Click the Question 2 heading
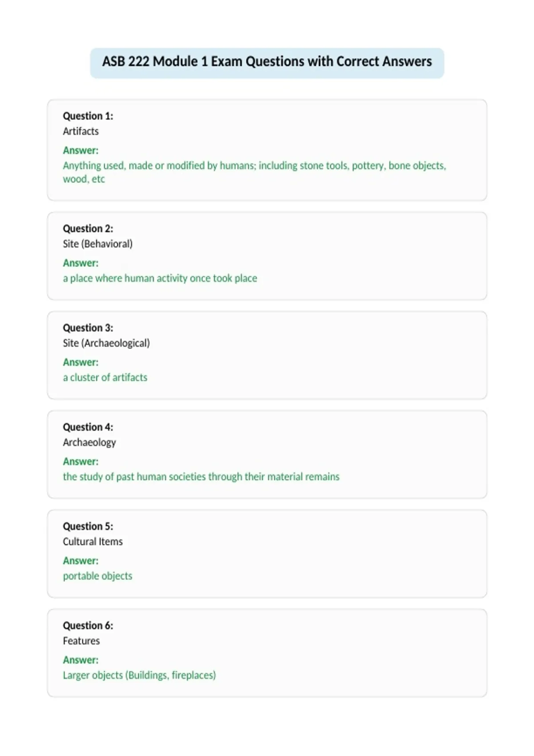Viewport: 534px width, 756px height. click(88, 229)
